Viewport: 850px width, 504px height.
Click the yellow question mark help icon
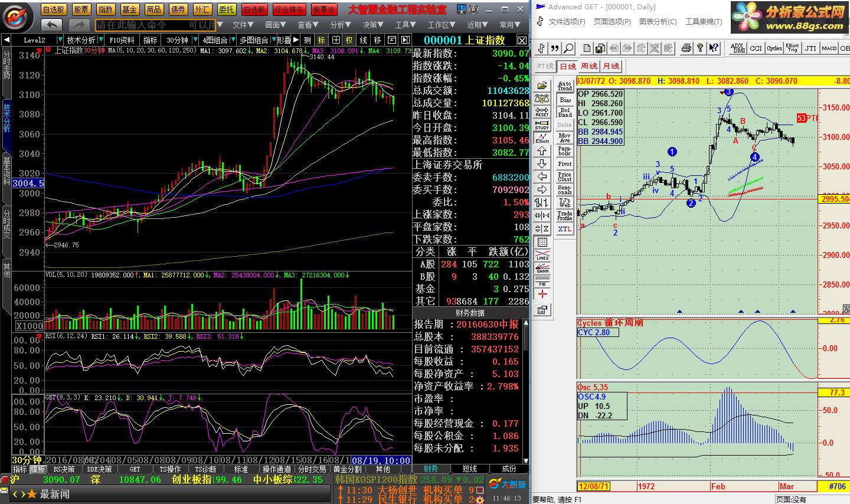699,48
